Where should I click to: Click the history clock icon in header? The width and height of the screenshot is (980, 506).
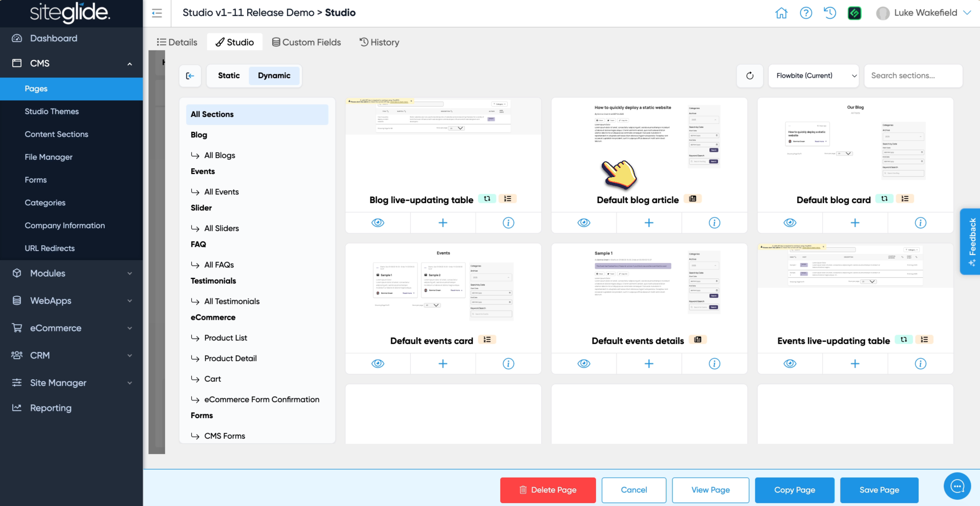pyautogui.click(x=830, y=13)
